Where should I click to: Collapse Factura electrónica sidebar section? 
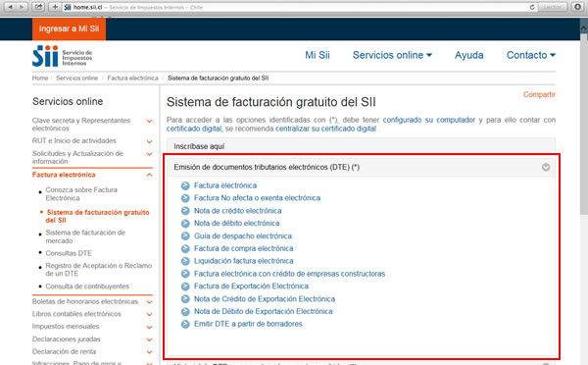(149, 175)
